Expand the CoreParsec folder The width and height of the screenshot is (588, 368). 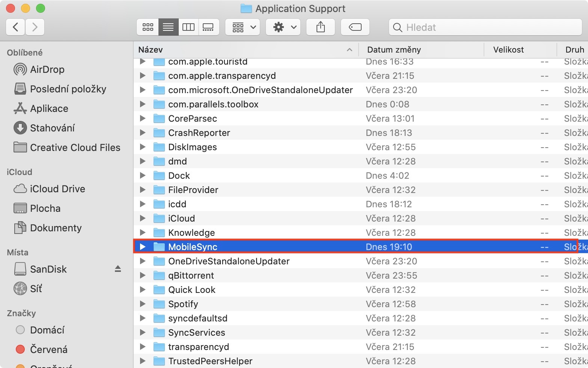pos(143,118)
